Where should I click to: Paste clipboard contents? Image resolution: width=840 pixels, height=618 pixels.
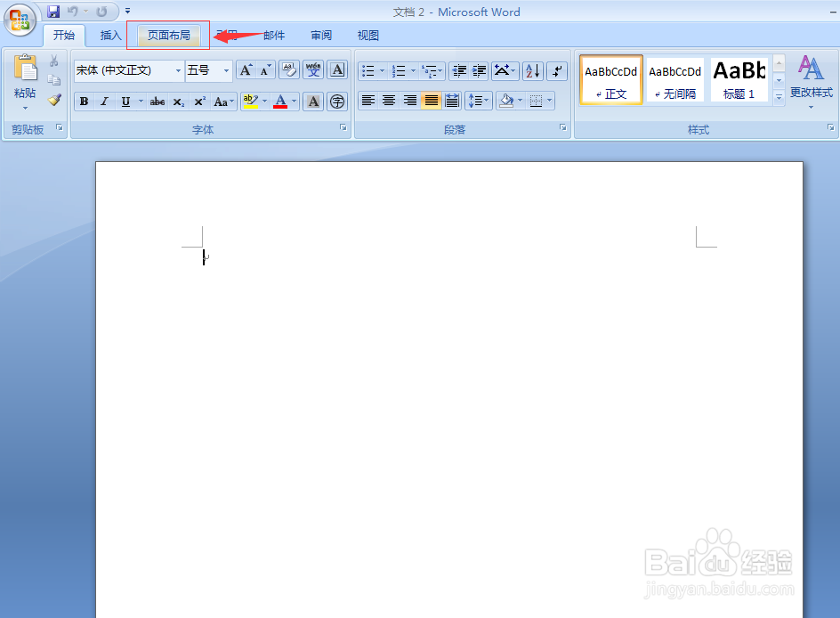coord(25,82)
